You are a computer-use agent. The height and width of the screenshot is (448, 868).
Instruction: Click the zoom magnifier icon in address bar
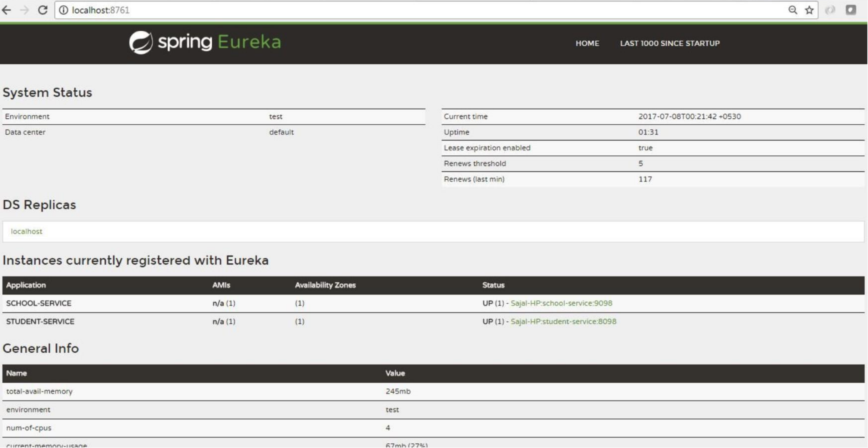(792, 10)
